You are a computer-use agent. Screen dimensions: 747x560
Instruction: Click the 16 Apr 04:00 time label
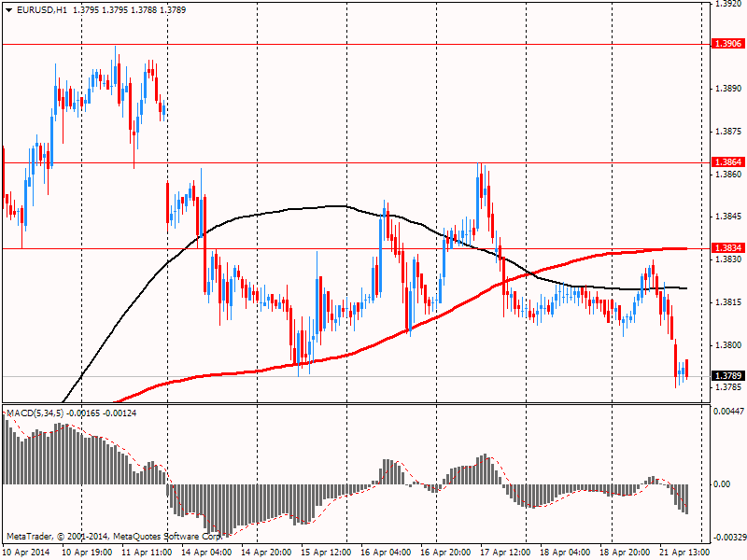(386, 553)
